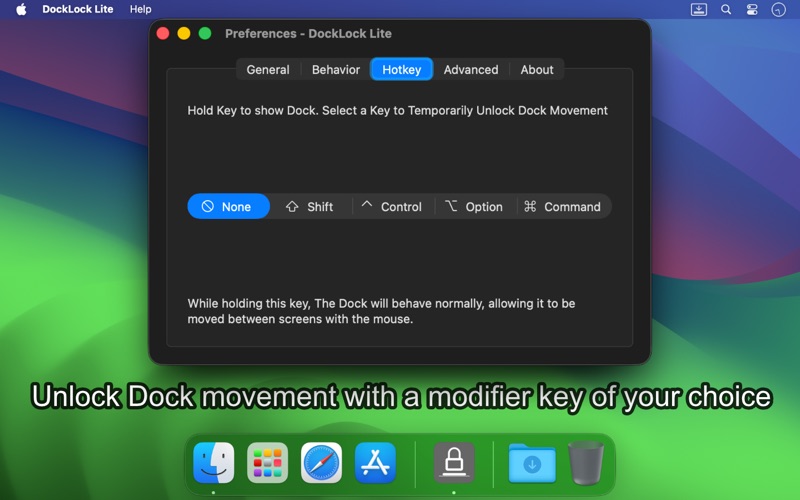Select None as the hotkey
800x500 pixels.
pyautogui.click(x=229, y=206)
